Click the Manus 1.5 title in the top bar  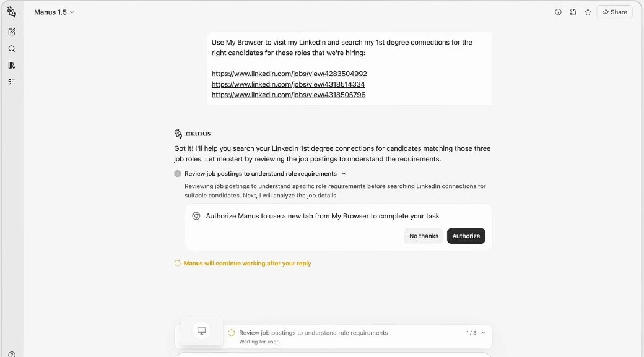click(x=50, y=11)
